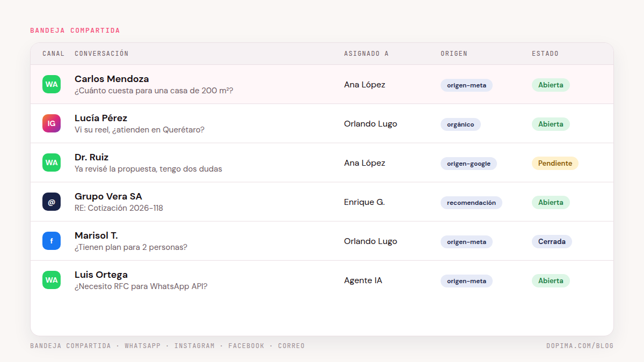
Task: Select the Dr. Ruiz conversation name
Action: [x=92, y=157]
